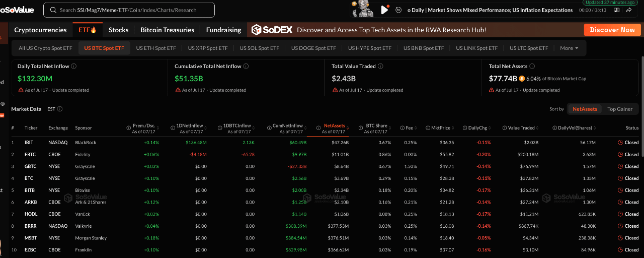The image size is (644, 258).
Task: Select All US Crypto Spot ETF tab
Action: coord(45,48)
